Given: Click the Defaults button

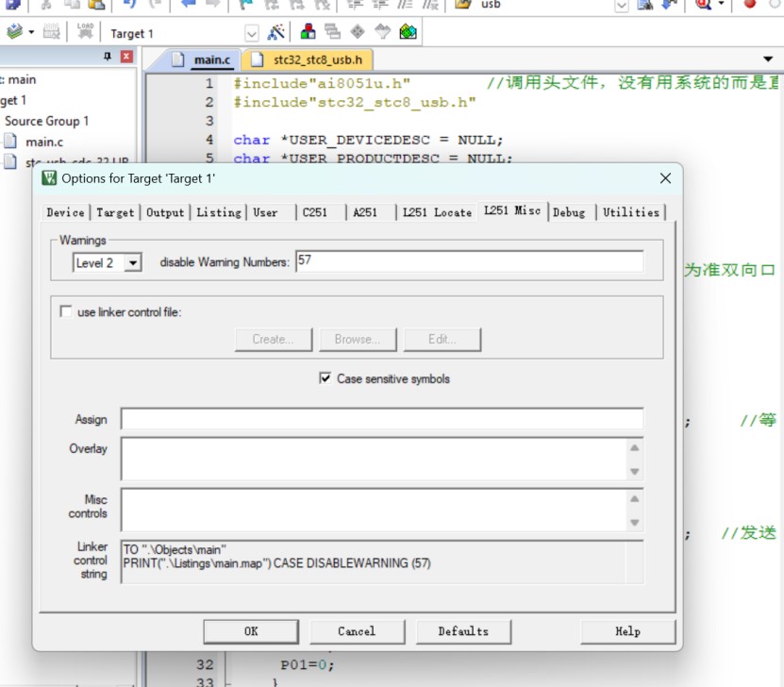Looking at the screenshot, I should point(463,631).
